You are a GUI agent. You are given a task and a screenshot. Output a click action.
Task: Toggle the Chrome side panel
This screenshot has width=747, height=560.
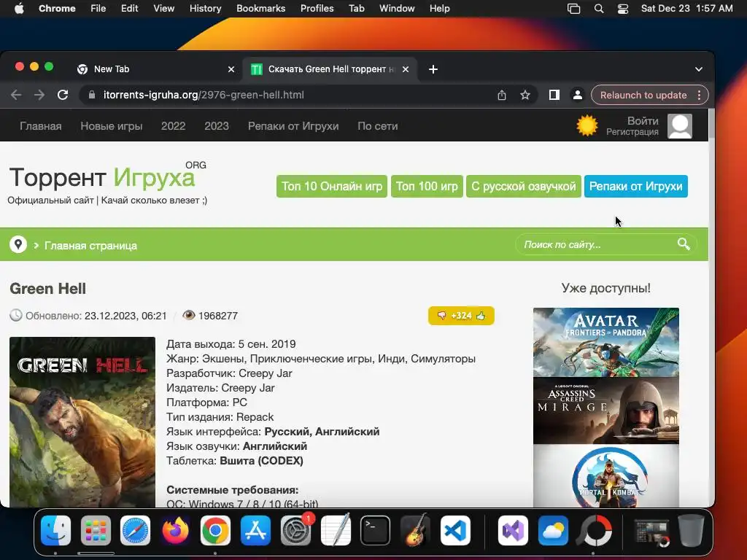[554, 95]
